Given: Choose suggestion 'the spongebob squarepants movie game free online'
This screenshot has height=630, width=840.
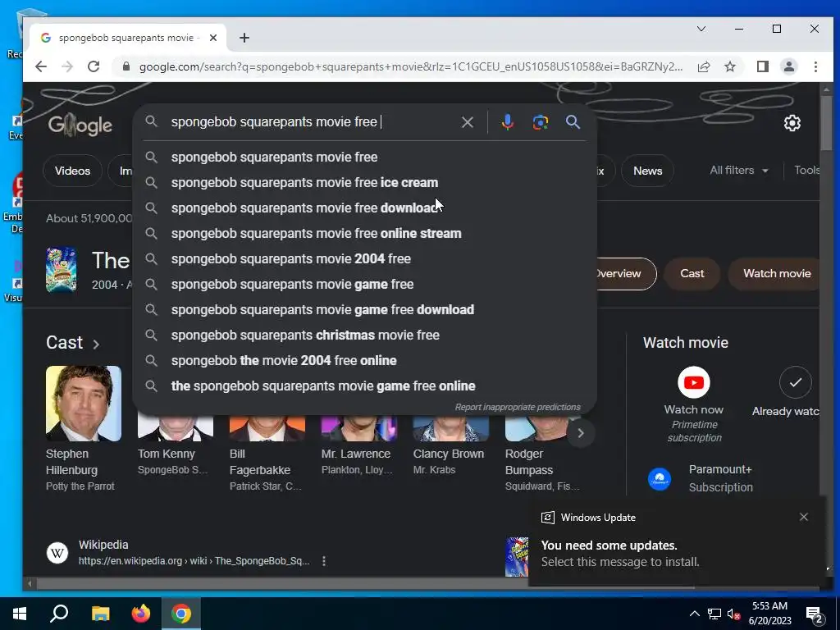Looking at the screenshot, I should pos(364,386).
